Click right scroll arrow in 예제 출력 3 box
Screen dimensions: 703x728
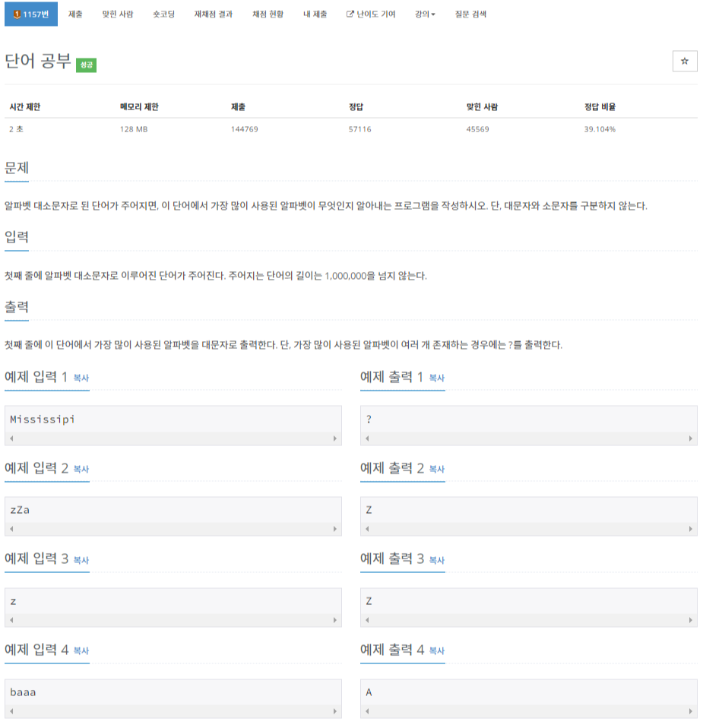[x=691, y=620]
